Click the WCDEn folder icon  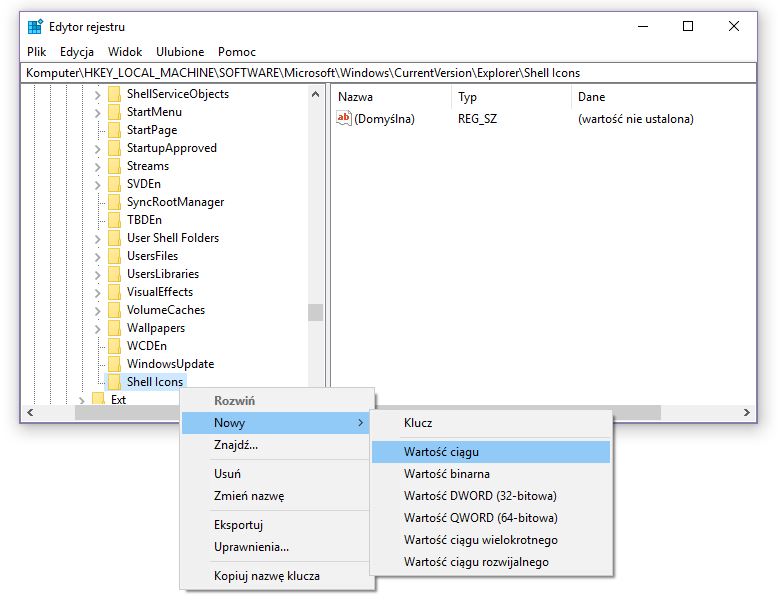click(x=114, y=345)
